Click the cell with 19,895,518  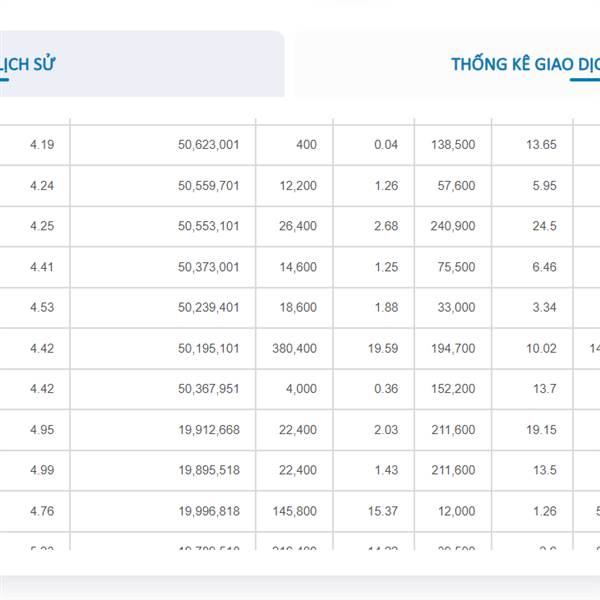click(x=208, y=471)
